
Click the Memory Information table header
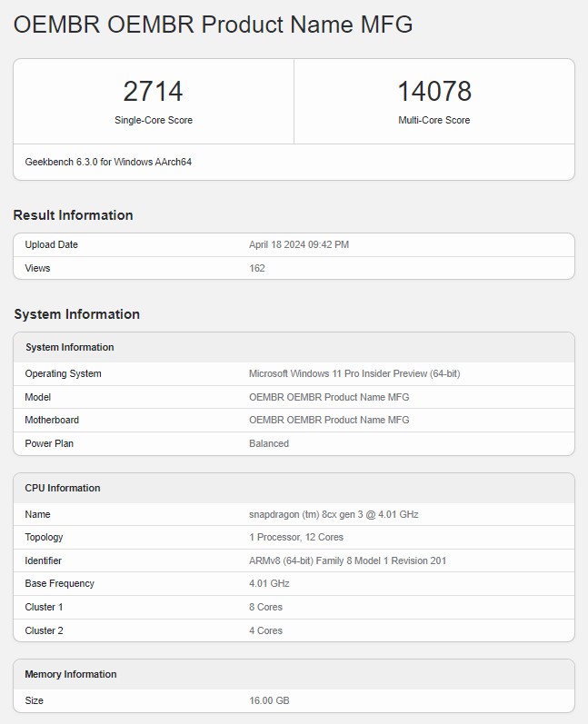[294, 674]
